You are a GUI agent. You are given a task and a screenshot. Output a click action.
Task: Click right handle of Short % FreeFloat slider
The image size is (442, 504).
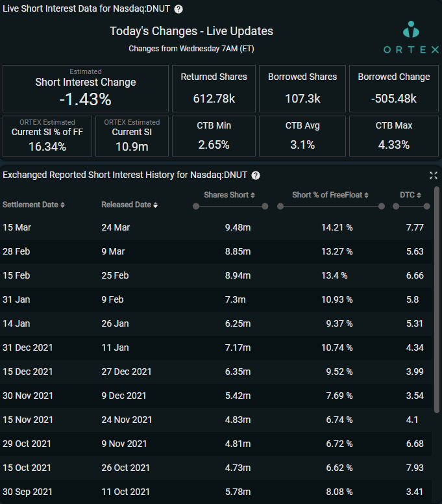coord(382,207)
